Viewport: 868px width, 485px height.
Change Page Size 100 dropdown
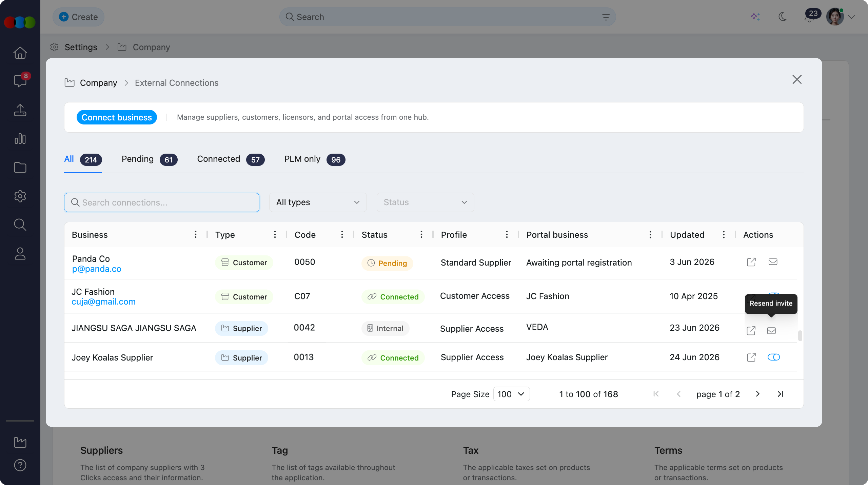511,394
